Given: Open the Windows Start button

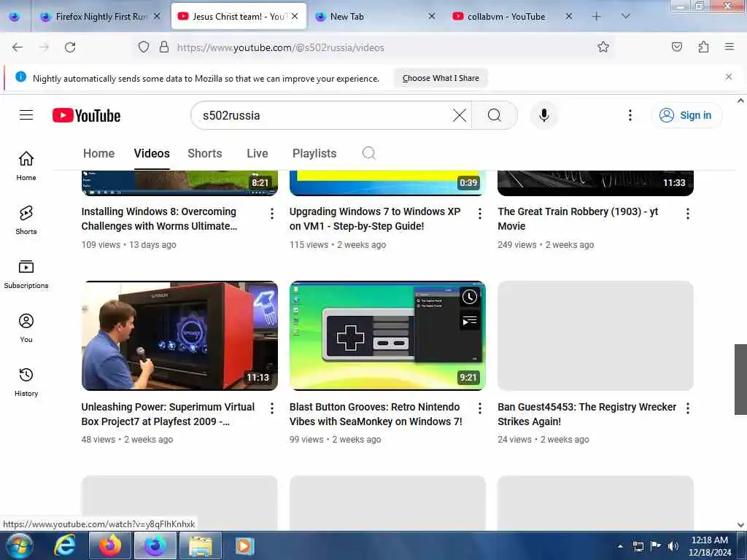Looking at the screenshot, I should 19,545.
